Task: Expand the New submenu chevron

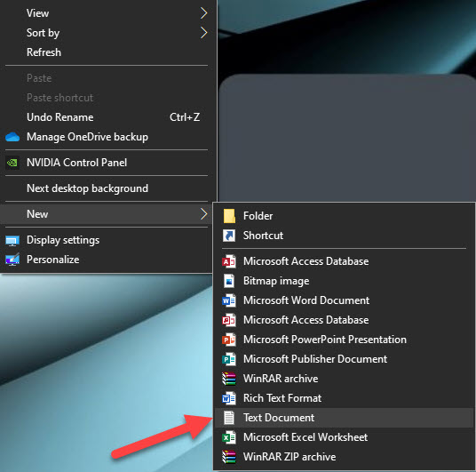Action: coord(203,214)
